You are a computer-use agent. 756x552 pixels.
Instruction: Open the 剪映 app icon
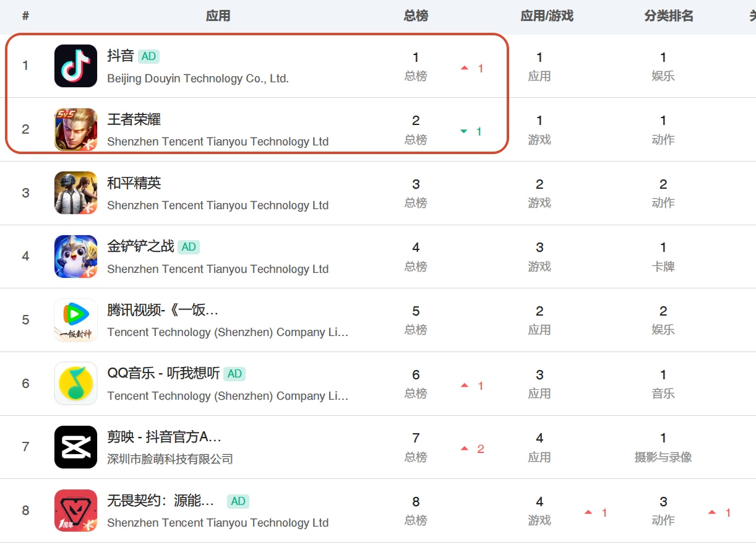(75, 447)
